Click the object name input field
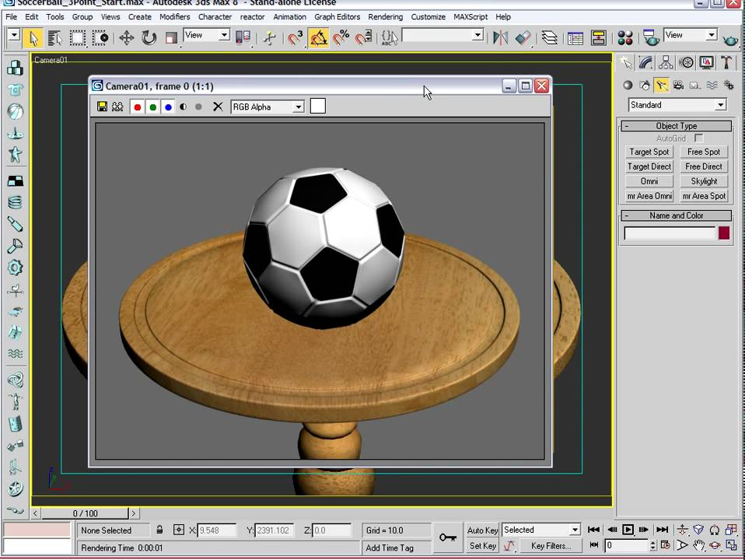745x560 pixels. 669,233
